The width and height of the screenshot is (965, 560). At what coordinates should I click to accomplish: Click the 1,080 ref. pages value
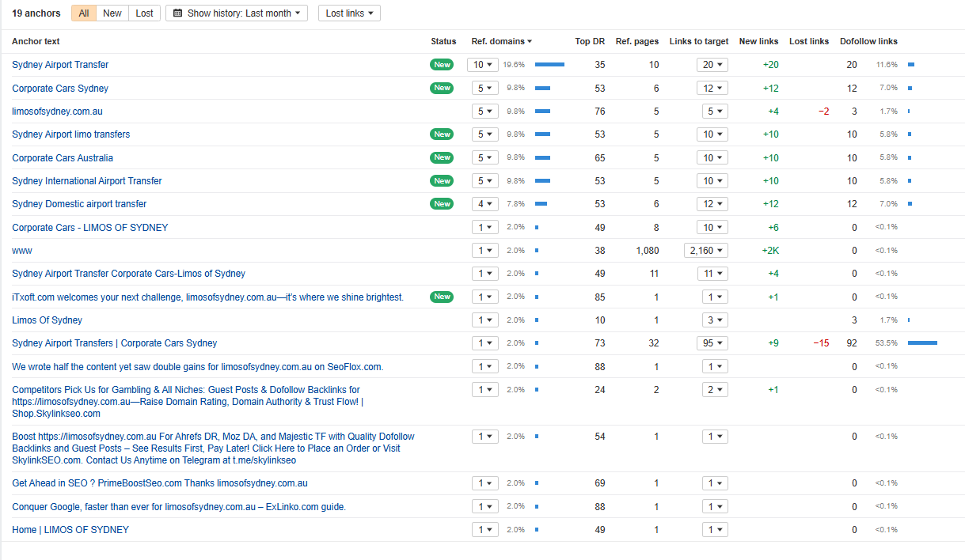click(647, 251)
